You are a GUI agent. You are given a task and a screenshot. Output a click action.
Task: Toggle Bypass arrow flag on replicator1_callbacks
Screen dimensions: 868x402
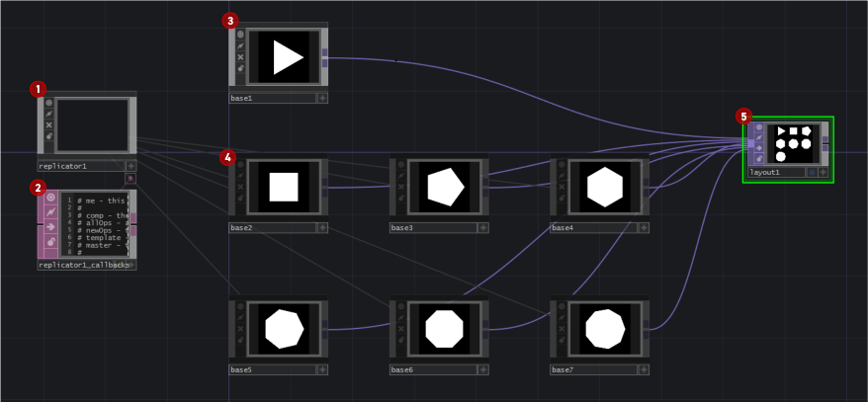pyautogui.click(x=51, y=227)
